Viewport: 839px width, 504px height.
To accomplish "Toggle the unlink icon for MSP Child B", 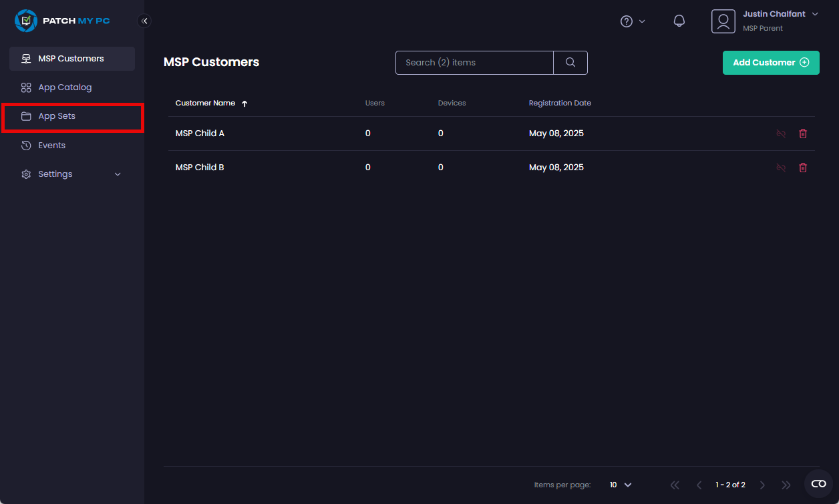I will [781, 168].
